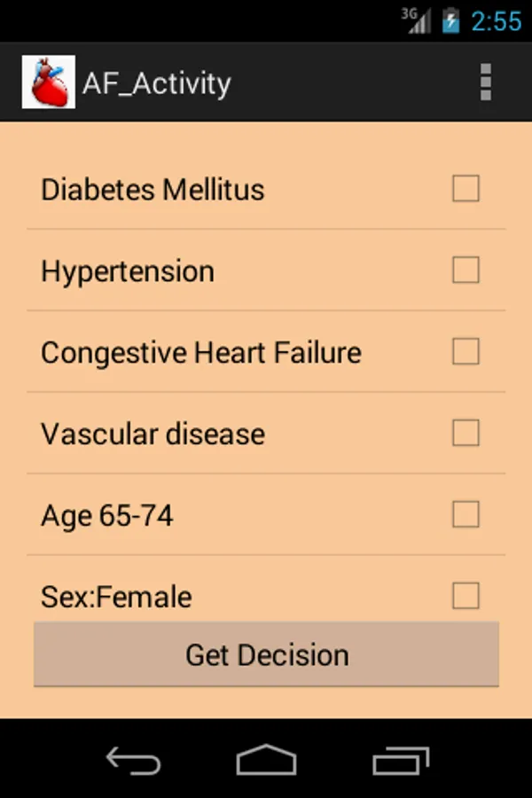
Task: Tap the Diabetes Mellitus label
Action: coord(153,190)
